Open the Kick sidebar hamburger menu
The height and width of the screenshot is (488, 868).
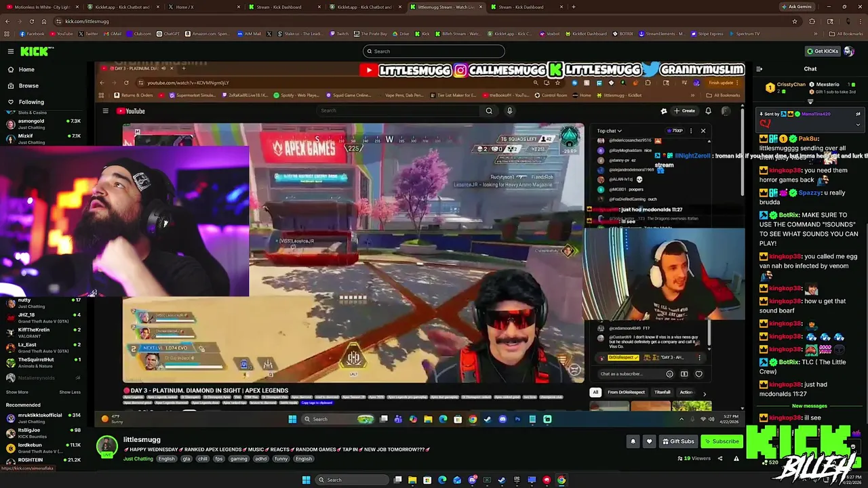[x=11, y=52]
